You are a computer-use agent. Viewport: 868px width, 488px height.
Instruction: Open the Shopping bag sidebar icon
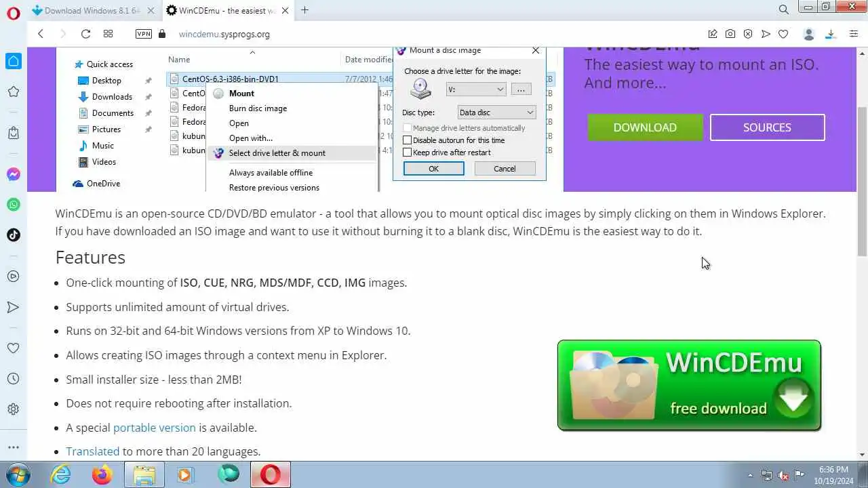click(x=14, y=133)
